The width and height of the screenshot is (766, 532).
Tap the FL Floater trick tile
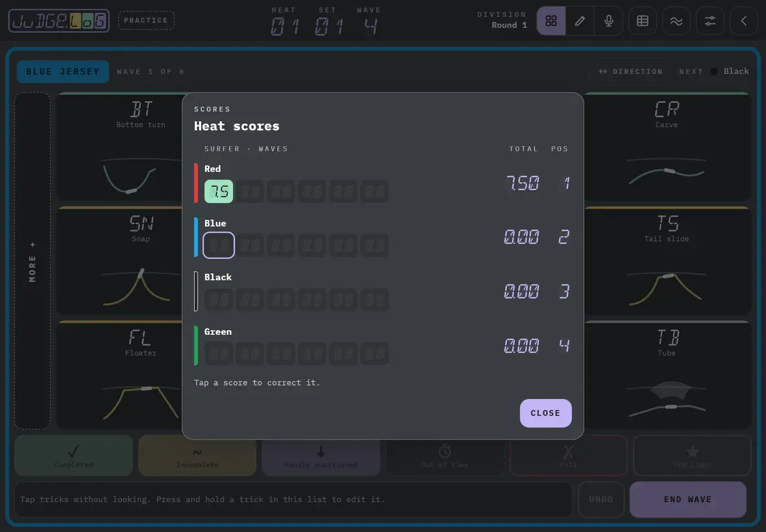pyautogui.click(x=119, y=375)
